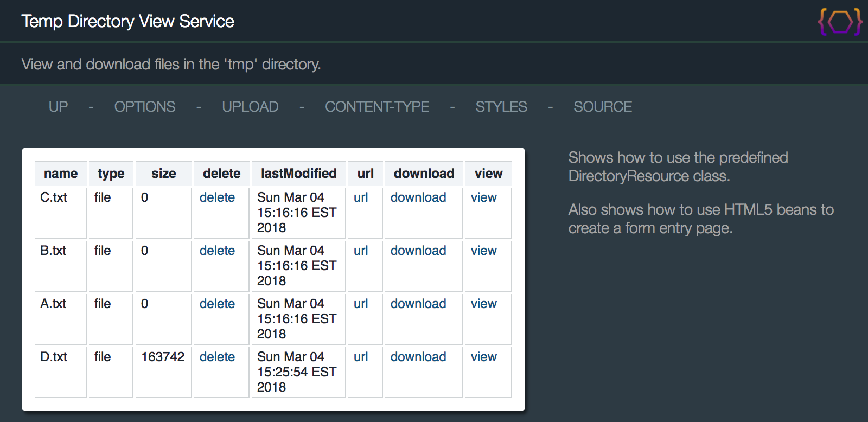The image size is (868, 422).
Task: Open the url link for C.txt
Action: click(361, 197)
